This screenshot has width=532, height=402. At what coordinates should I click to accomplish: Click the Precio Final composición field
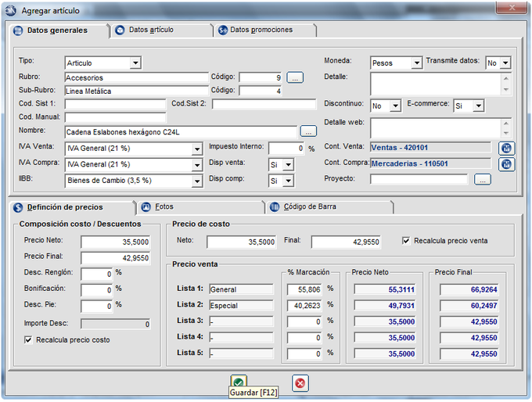[116, 258]
